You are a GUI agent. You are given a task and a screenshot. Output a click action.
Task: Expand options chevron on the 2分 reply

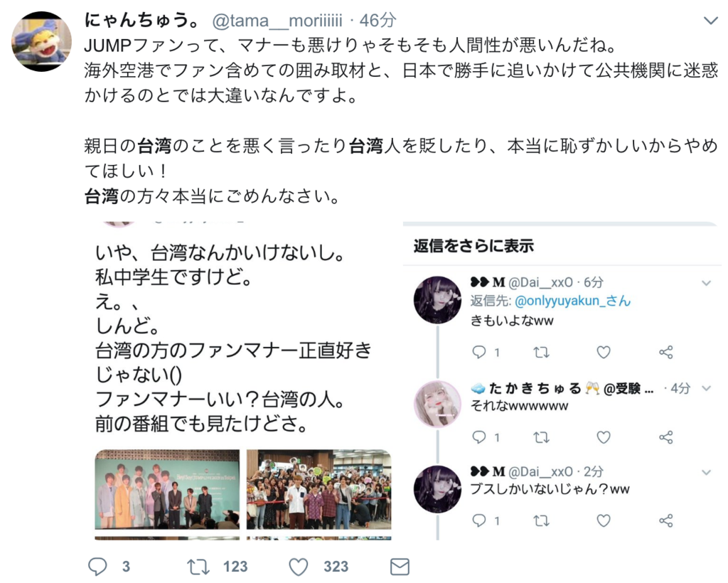pyautogui.click(x=706, y=473)
